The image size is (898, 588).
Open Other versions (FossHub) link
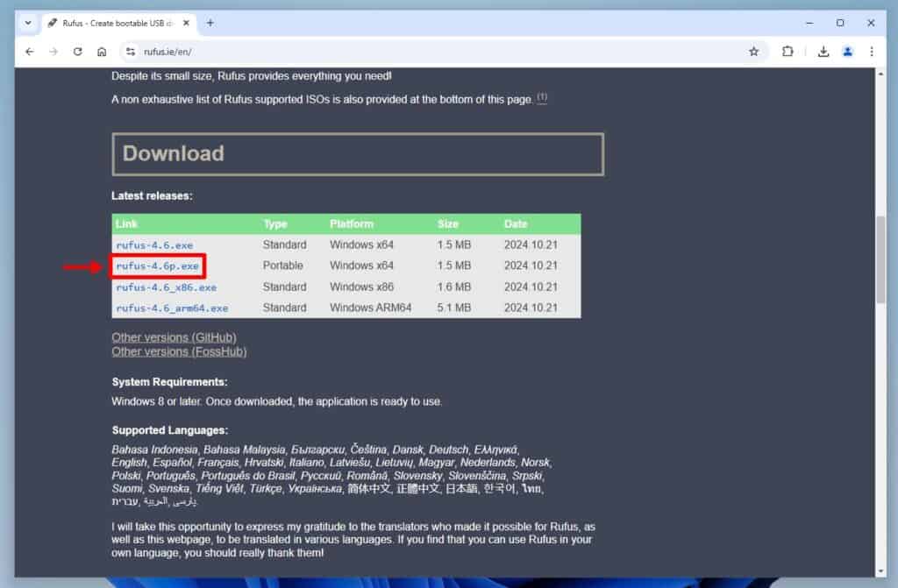[x=179, y=351]
